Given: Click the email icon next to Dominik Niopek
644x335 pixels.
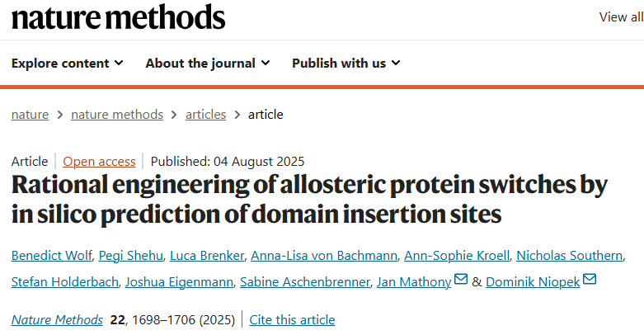Looking at the screenshot, I should pyautogui.click(x=589, y=281).
